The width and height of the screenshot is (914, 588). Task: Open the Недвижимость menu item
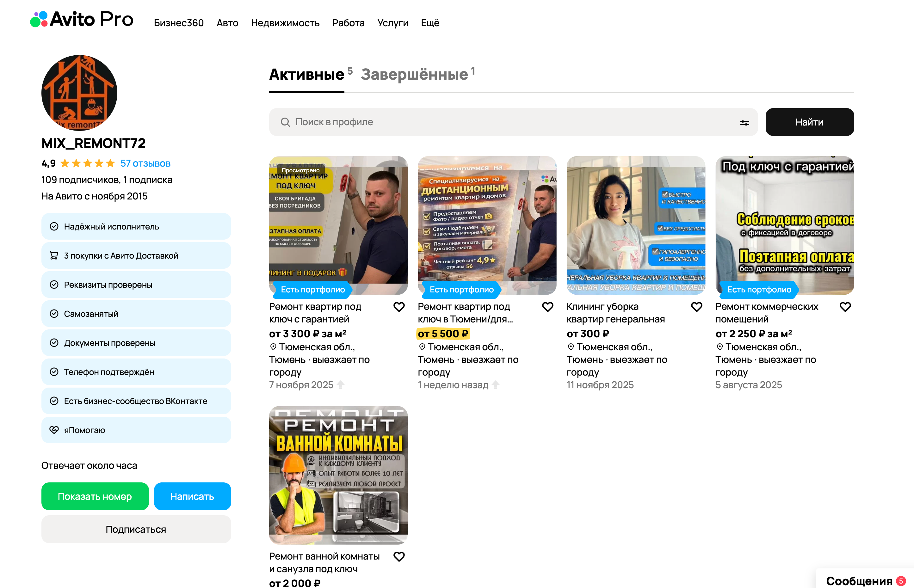tap(285, 23)
